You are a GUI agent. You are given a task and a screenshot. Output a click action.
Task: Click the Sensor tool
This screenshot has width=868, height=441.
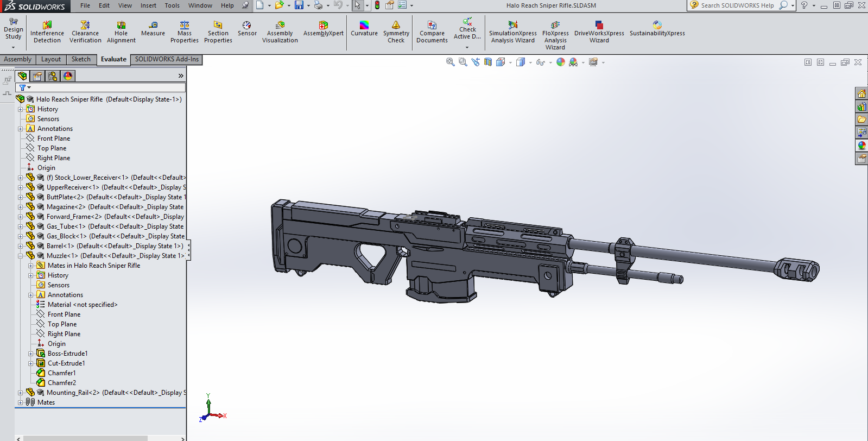tap(247, 29)
